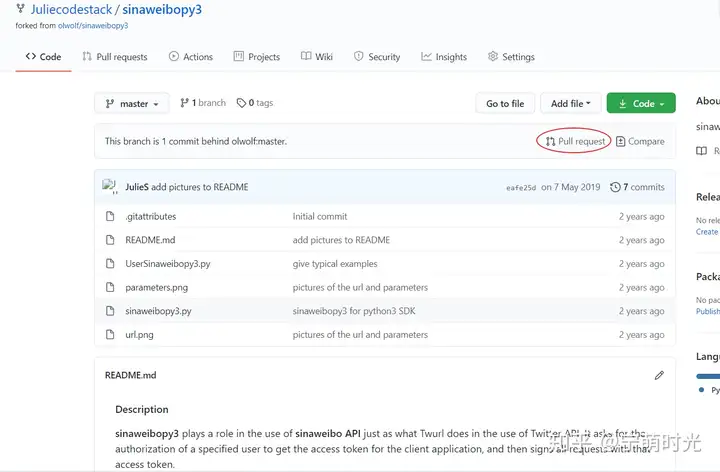This screenshot has width=720, height=472.
Task: Click the tag icon next to 0 tags
Action: click(241, 103)
